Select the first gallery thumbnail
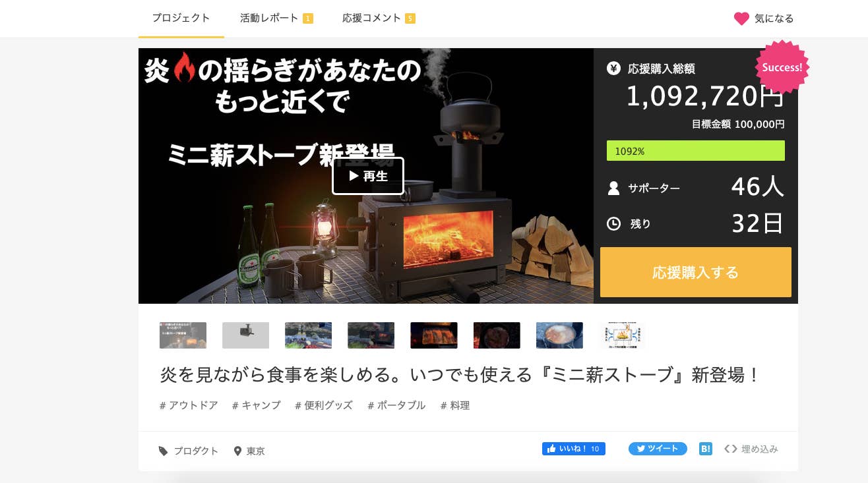This screenshot has height=483, width=868. click(x=183, y=335)
